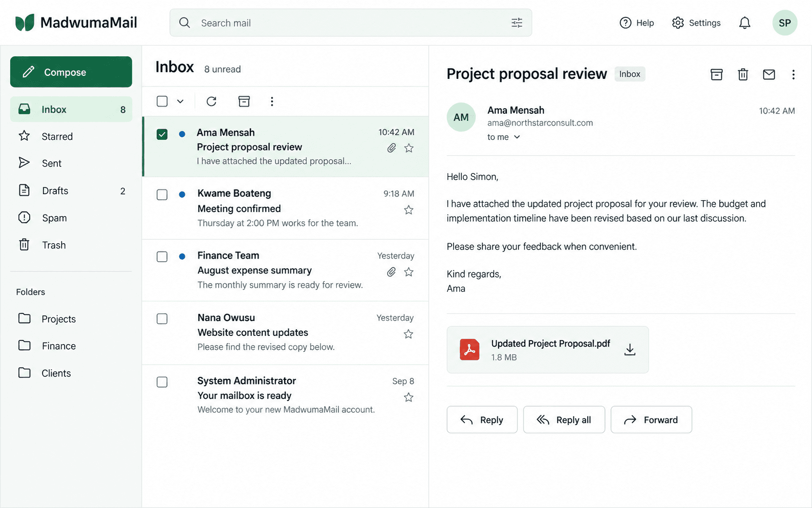The height and width of the screenshot is (508, 812).
Task: Open the Sent folder
Action: click(71, 163)
